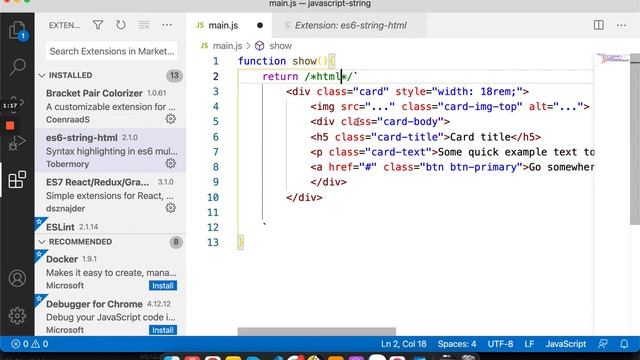The height and width of the screenshot is (360, 640).
Task: Click show in the breadcrumb
Action: point(280,46)
